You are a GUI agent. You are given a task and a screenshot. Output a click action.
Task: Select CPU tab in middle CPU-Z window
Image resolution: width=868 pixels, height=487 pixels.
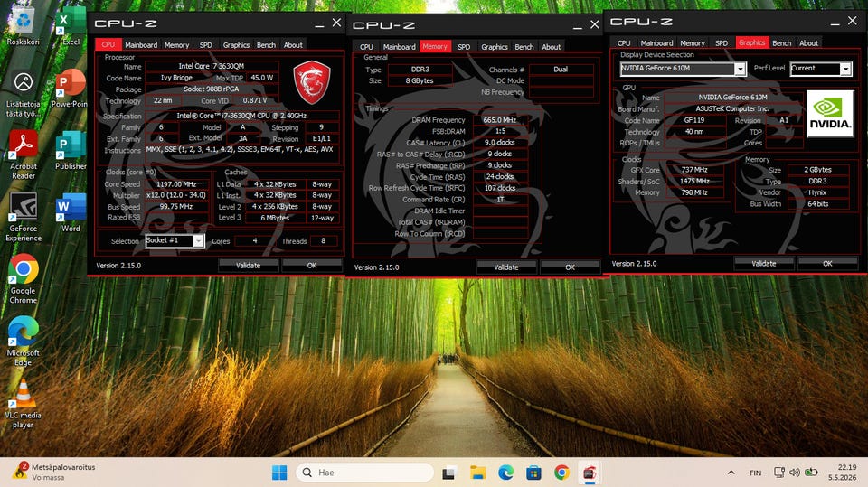coord(366,46)
